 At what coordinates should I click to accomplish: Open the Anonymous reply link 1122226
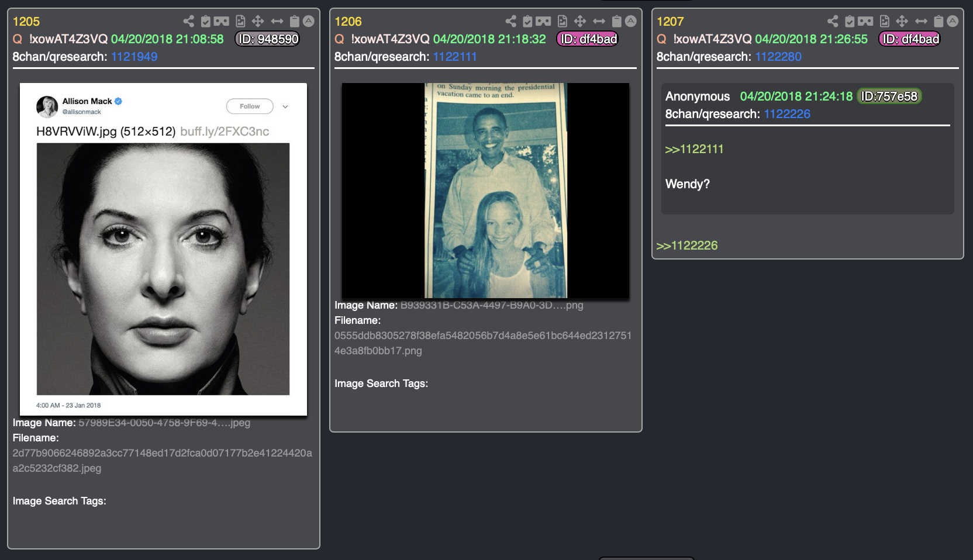click(787, 114)
